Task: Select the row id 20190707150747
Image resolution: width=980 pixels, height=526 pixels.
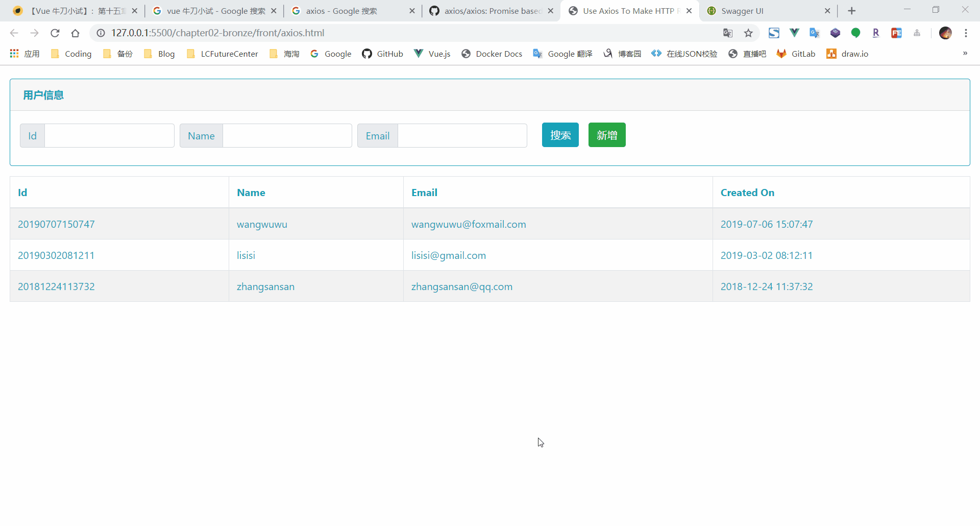Action: 56,224
